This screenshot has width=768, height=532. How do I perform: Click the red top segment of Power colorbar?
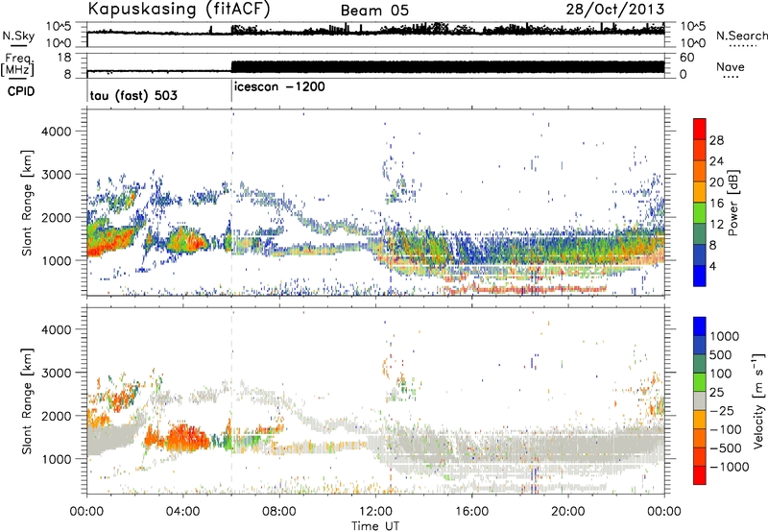pos(700,129)
